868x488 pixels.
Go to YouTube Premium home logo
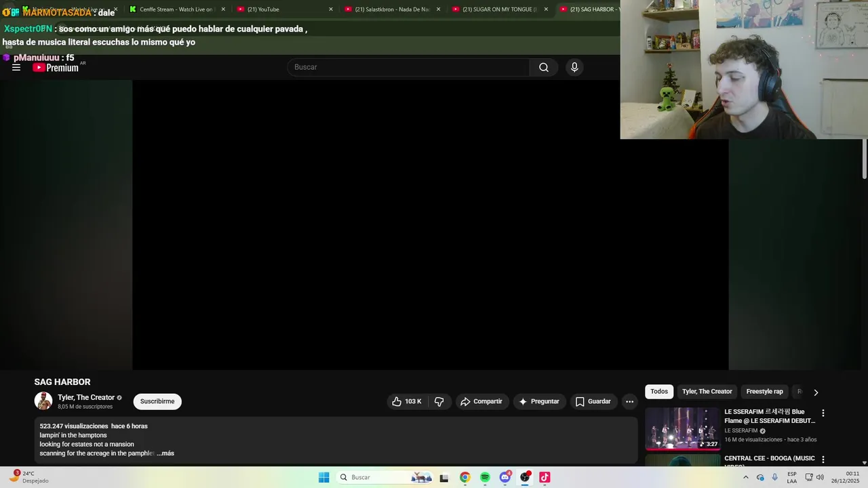coord(56,67)
